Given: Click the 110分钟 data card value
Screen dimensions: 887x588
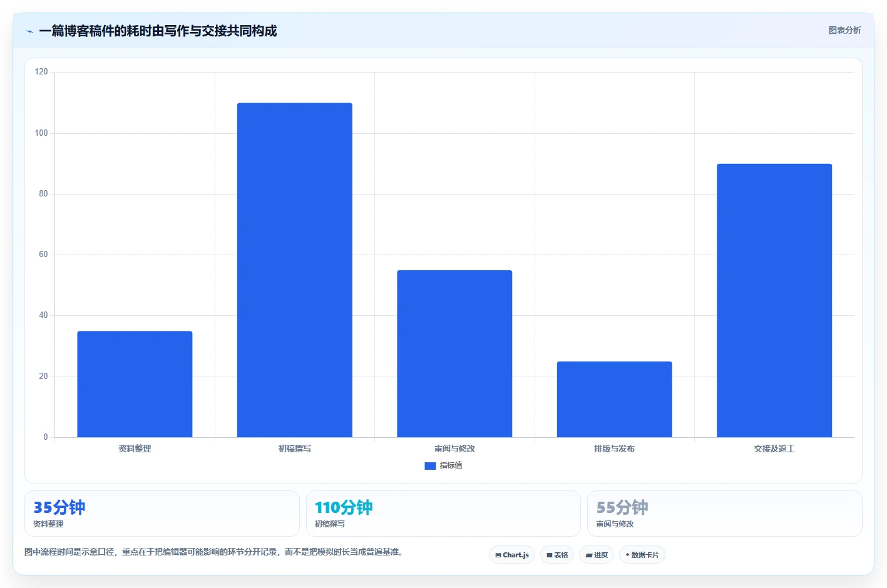Looking at the screenshot, I should (344, 507).
